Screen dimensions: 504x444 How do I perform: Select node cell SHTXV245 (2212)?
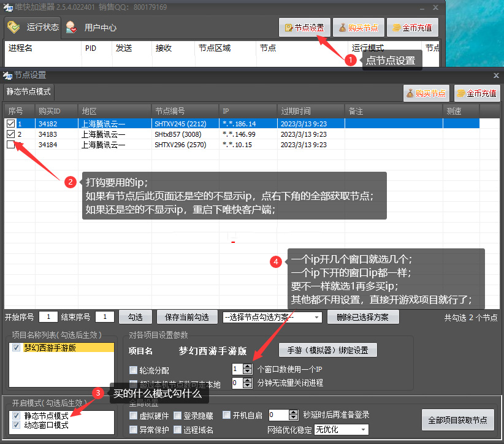tap(185, 124)
